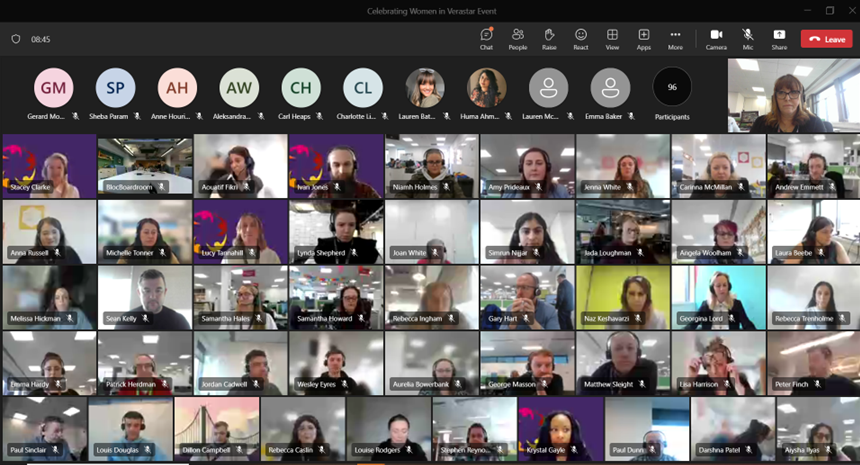Select Carl Heaps CH avatar

click(x=301, y=88)
